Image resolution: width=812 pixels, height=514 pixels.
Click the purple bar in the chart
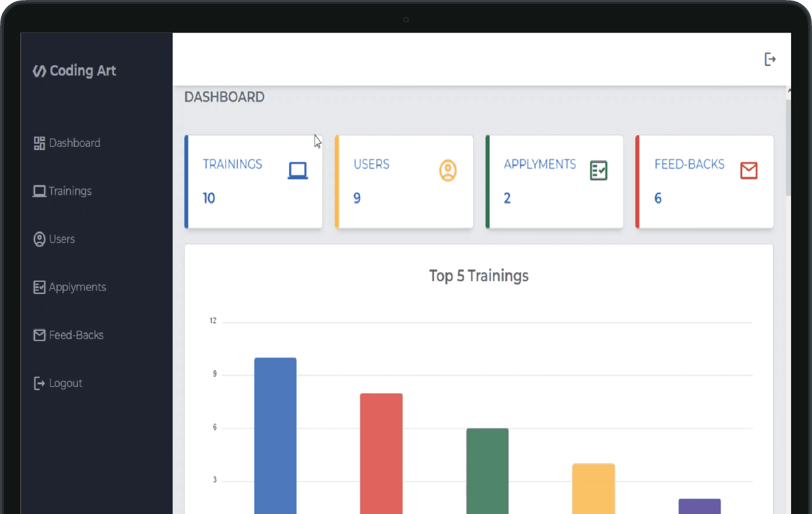tap(699, 506)
